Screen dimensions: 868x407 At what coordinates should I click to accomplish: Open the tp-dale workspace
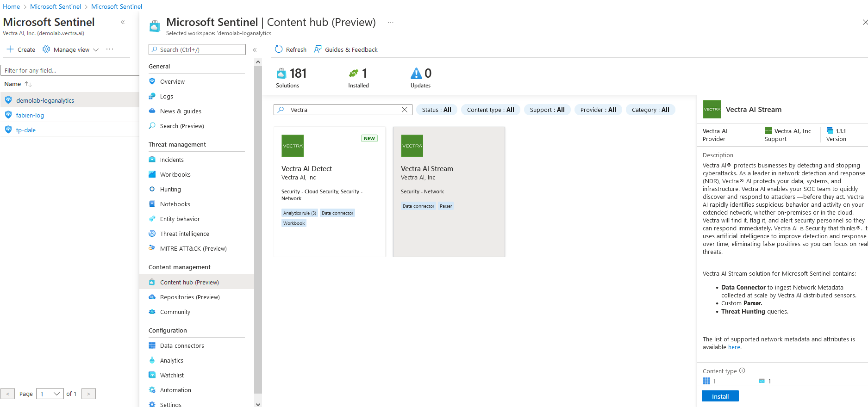pyautogui.click(x=26, y=130)
